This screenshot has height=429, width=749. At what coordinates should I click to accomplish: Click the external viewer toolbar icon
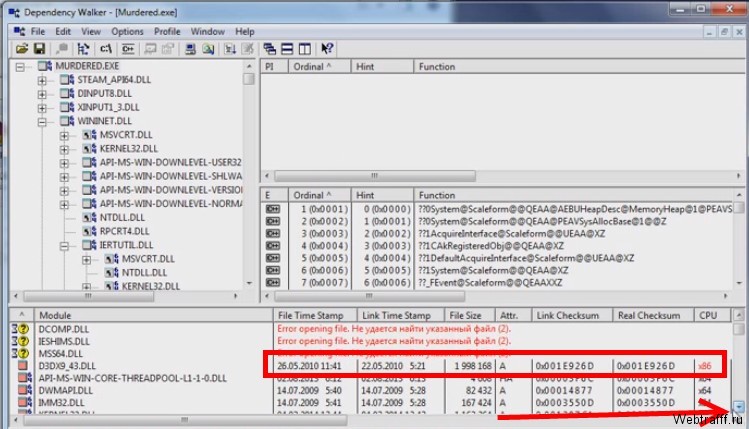pyautogui.click(x=150, y=49)
